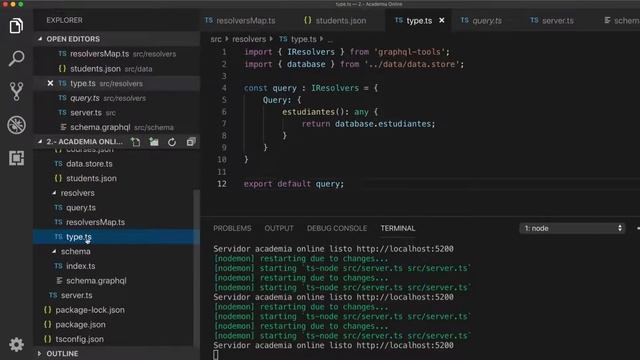This screenshot has width=640, height=360.
Task: Open the Source Control view
Action: click(16, 91)
